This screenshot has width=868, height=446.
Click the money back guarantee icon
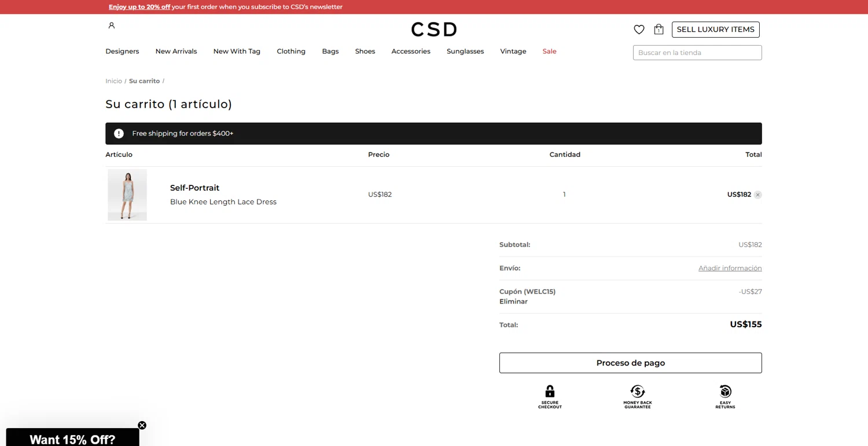point(638,392)
